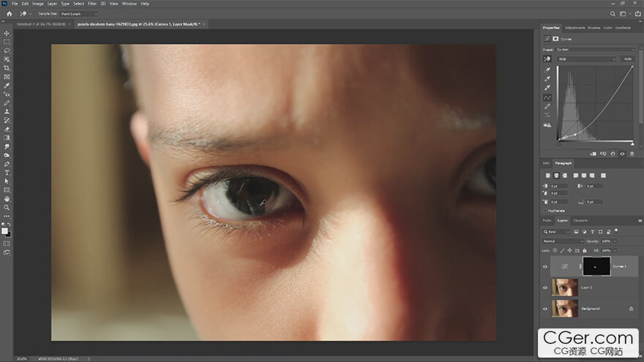The height and width of the screenshot is (362, 644).
Task: Select the Brush tool
Action: coord(7,103)
